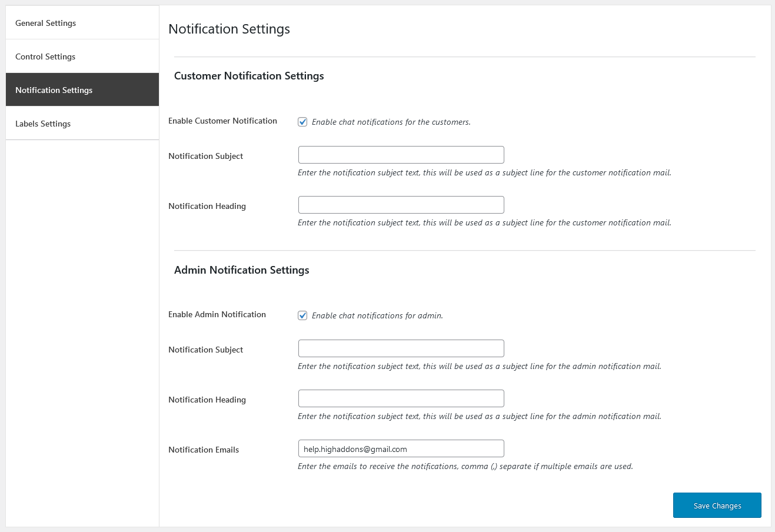Click the Notification Emails field to edit
The height and width of the screenshot is (532, 775).
(401, 448)
